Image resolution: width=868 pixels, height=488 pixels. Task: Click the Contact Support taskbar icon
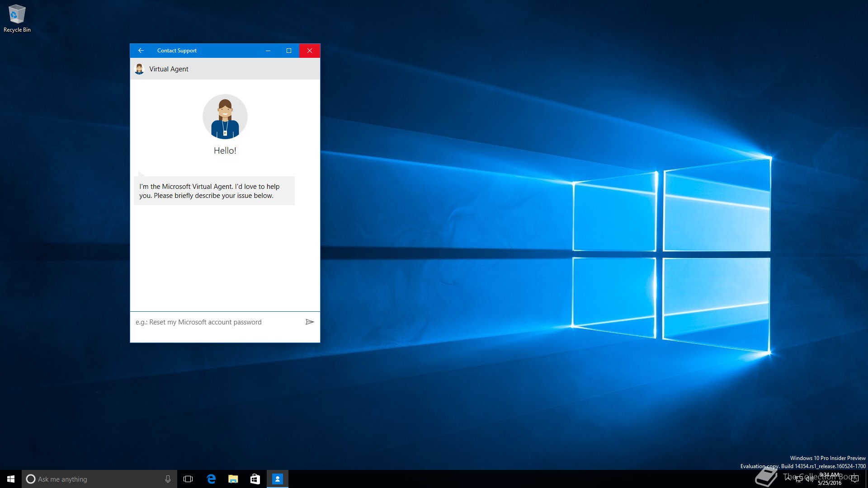[x=277, y=479]
